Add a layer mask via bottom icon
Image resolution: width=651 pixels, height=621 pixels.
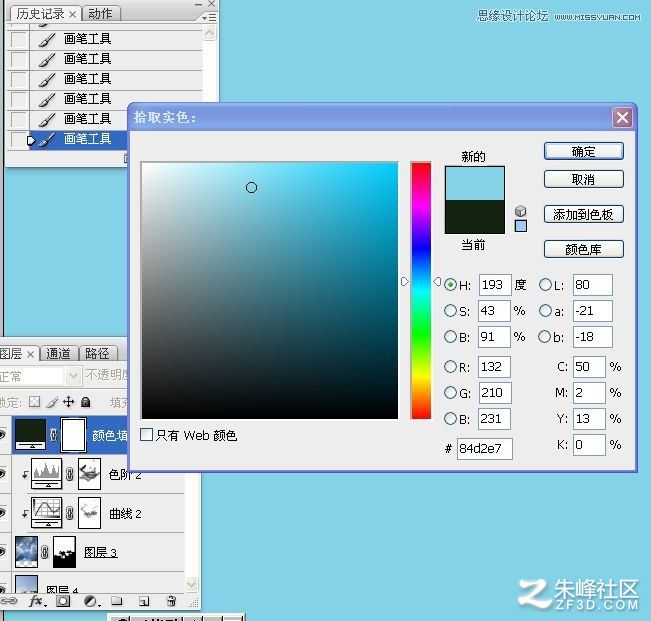(63, 601)
